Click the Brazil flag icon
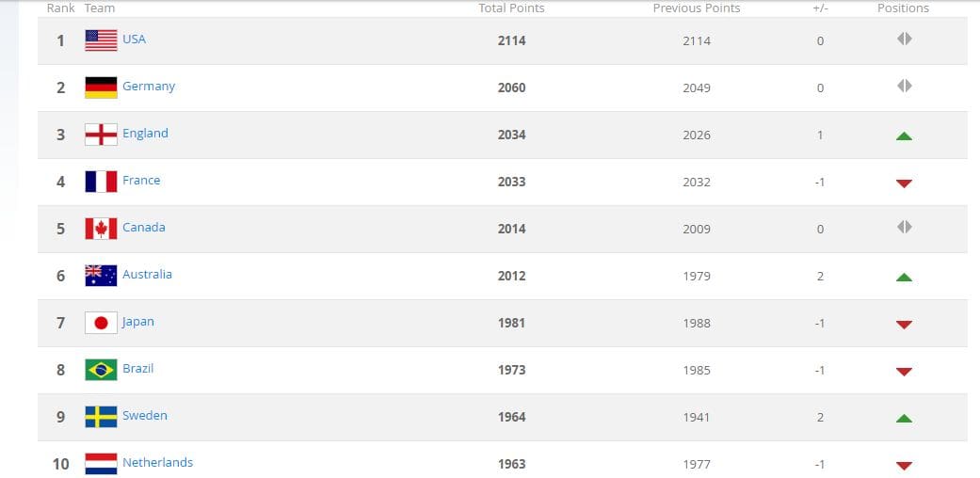Image resolution: width=980 pixels, height=478 pixels. tap(101, 370)
